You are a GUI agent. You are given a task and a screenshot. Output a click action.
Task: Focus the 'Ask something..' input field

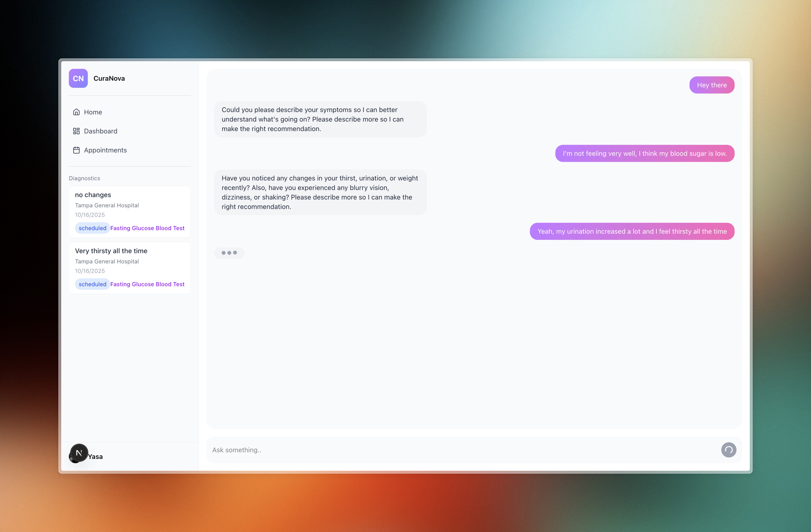click(460, 450)
